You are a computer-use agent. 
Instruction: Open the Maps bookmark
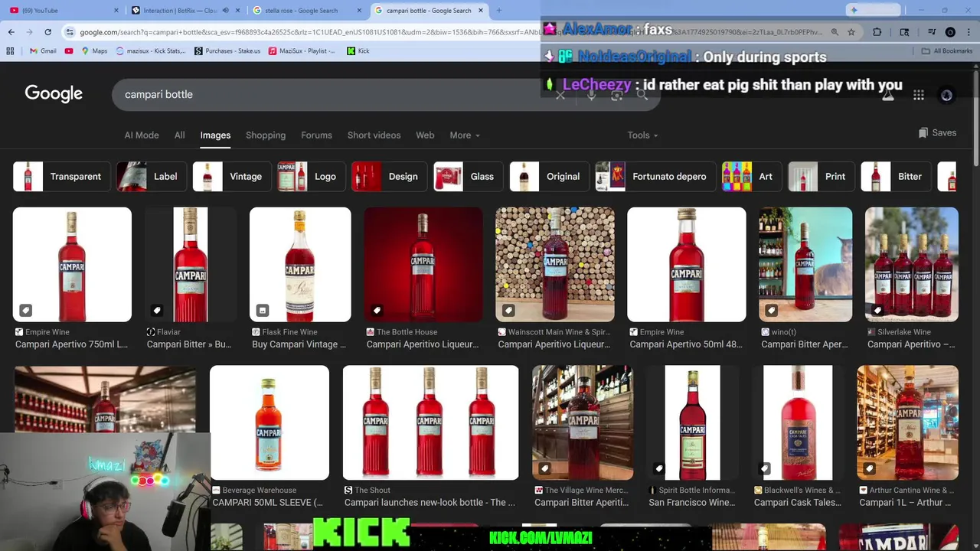pos(93,51)
